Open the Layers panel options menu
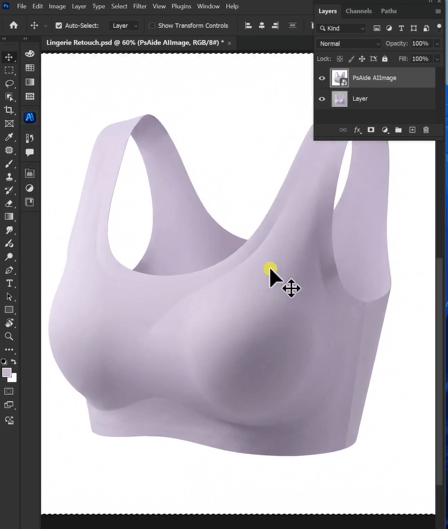 click(x=438, y=11)
